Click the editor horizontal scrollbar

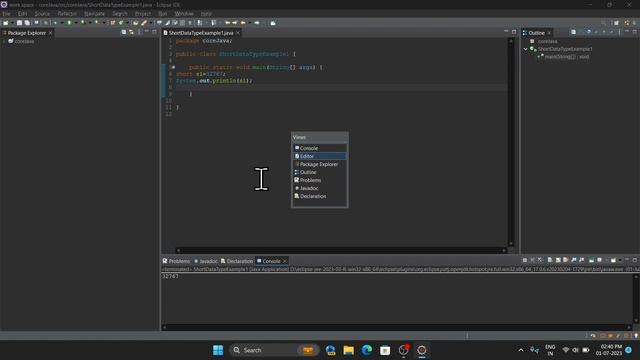(341, 250)
